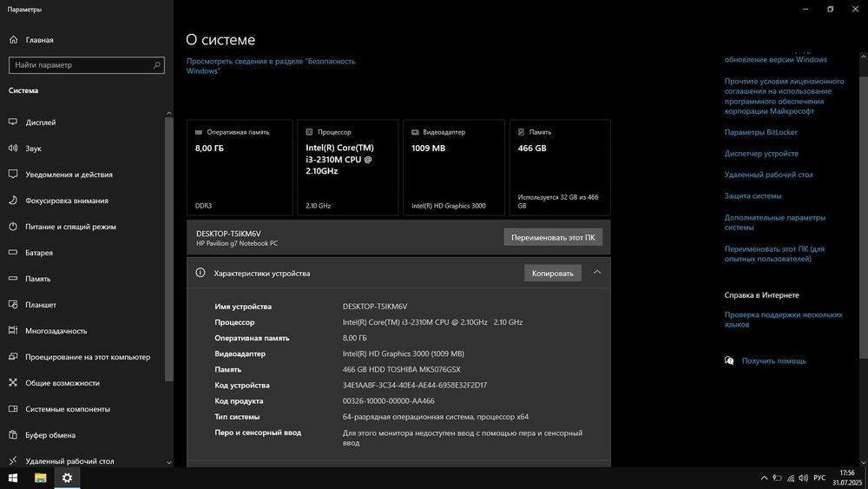This screenshot has height=489, width=868.
Task: Open Удаленный рабочий стол link on the right
Action: [768, 175]
